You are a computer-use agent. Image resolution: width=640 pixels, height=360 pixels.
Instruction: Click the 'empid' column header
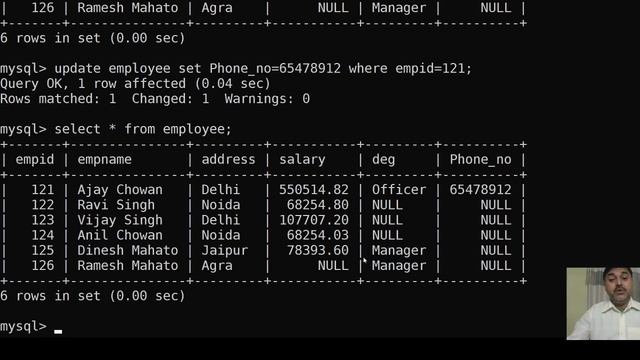pos(35,159)
